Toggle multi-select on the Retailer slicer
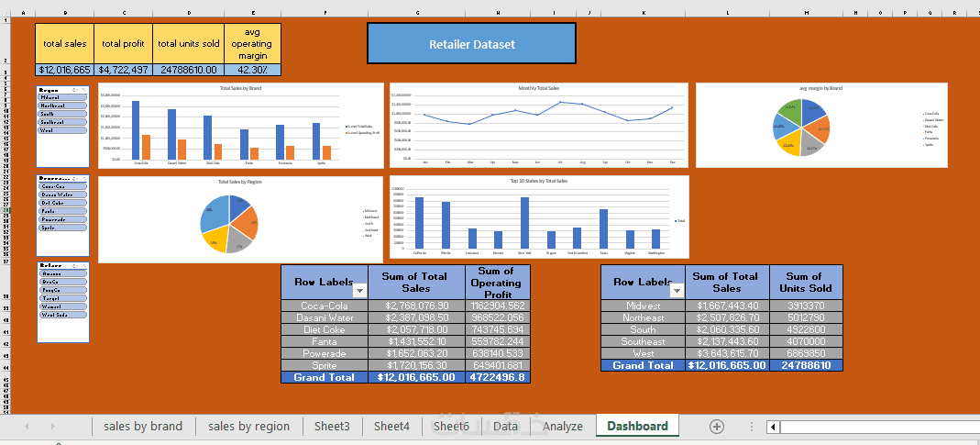 coord(74,265)
